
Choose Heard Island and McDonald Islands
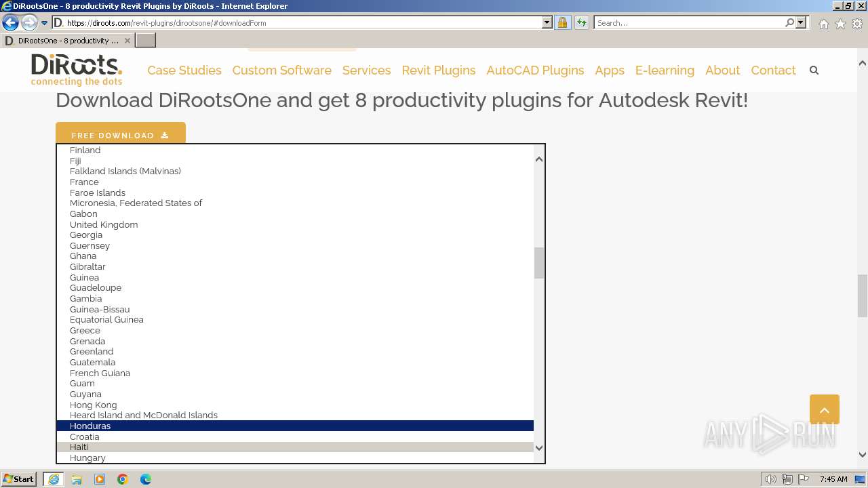[x=295, y=415]
